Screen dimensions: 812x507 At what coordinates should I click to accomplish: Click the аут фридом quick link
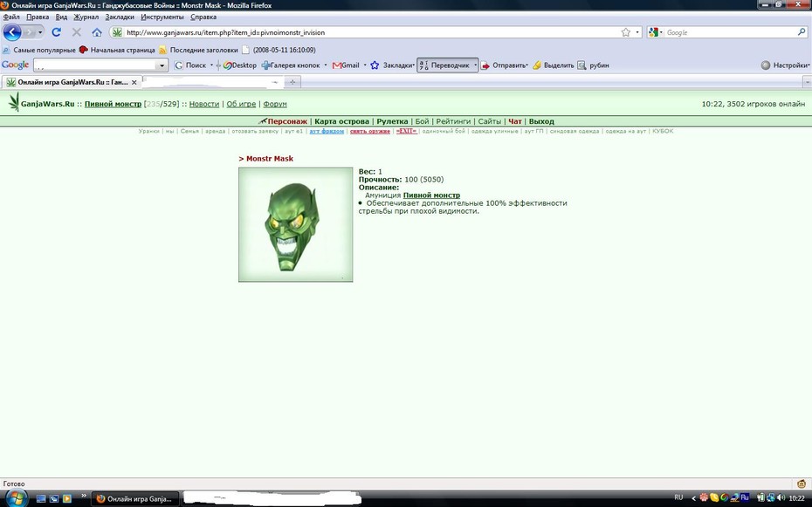tap(327, 132)
